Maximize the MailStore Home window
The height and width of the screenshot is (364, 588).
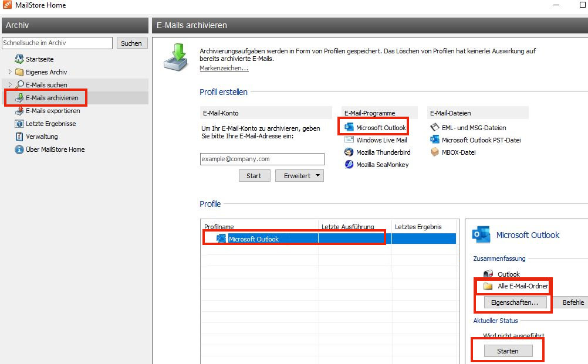point(582,5)
